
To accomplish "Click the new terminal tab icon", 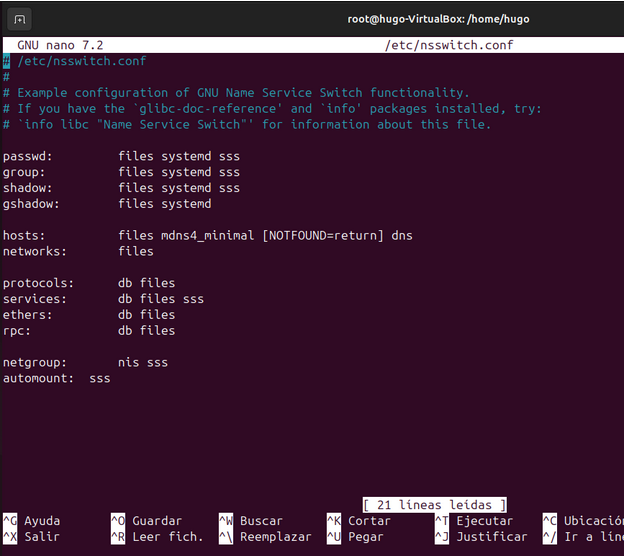I will (21, 19).
